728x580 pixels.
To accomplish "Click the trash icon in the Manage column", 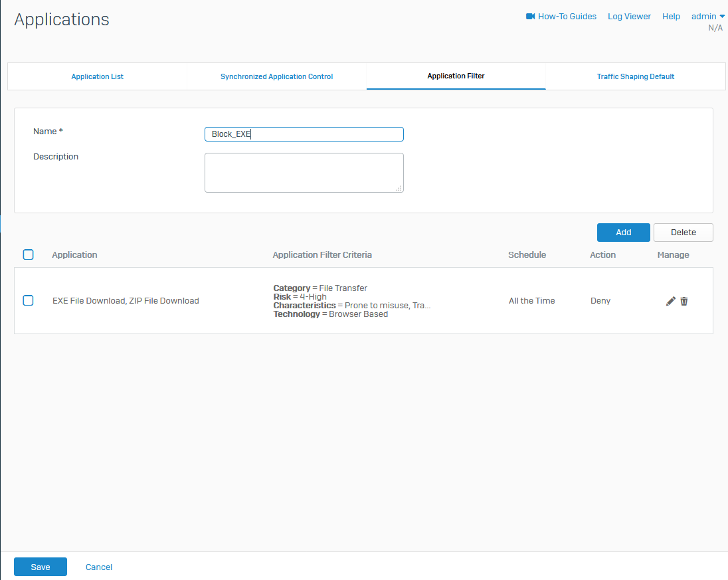I will tap(684, 301).
